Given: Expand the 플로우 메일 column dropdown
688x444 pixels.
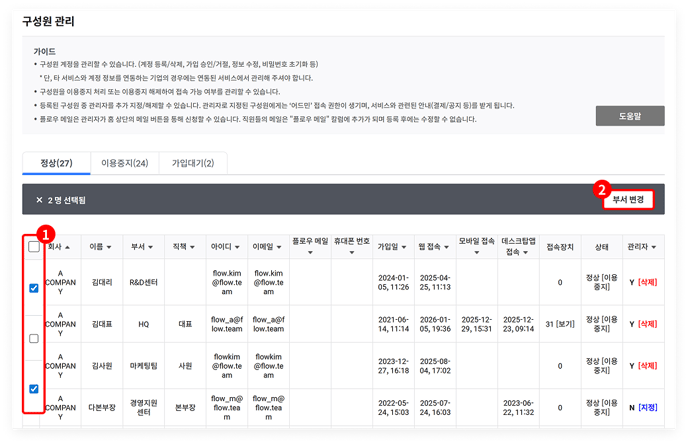Looking at the screenshot, I should click(x=310, y=253).
